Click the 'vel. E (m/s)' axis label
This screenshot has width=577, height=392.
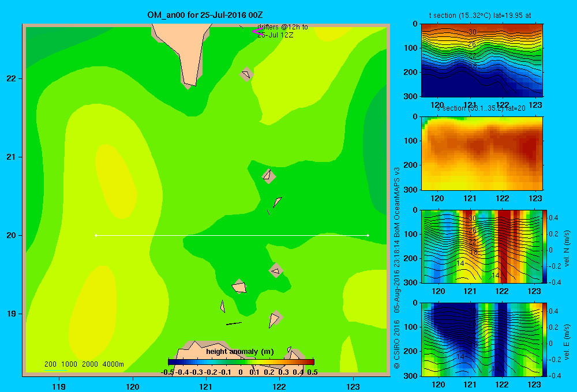click(x=567, y=342)
